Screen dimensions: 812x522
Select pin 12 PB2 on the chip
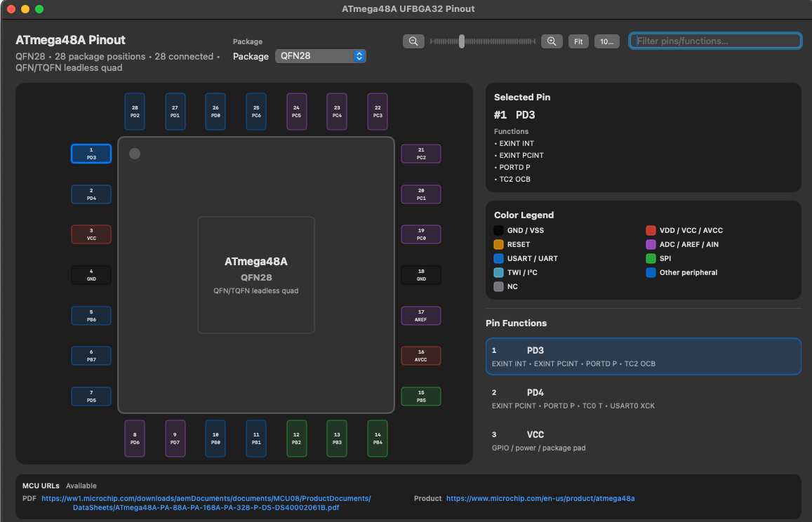(x=297, y=439)
